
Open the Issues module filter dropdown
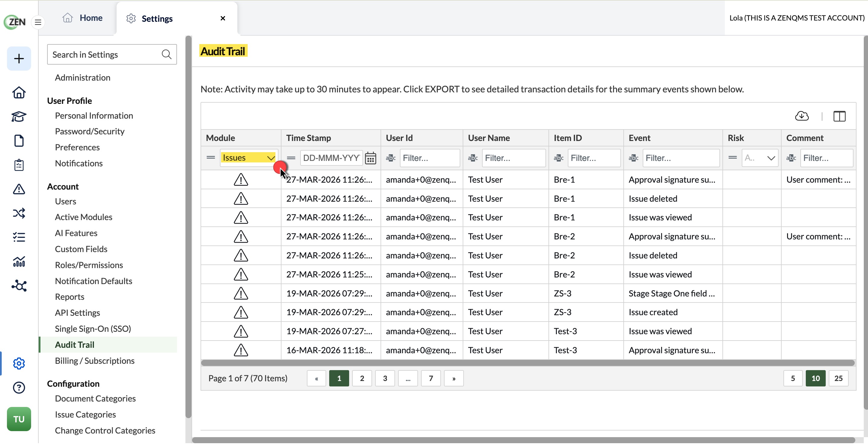249,158
